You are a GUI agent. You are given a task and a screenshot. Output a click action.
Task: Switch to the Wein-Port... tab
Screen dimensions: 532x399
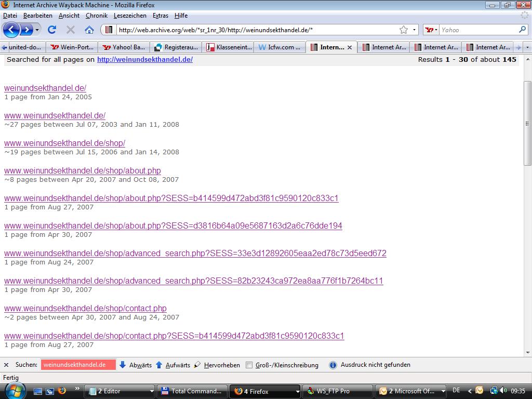coord(72,47)
